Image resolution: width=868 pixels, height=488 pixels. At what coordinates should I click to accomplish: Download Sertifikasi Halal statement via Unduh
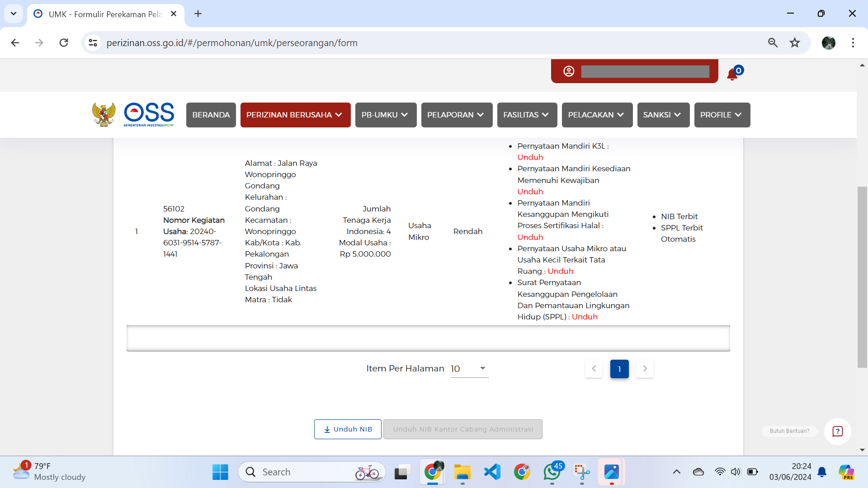click(530, 237)
